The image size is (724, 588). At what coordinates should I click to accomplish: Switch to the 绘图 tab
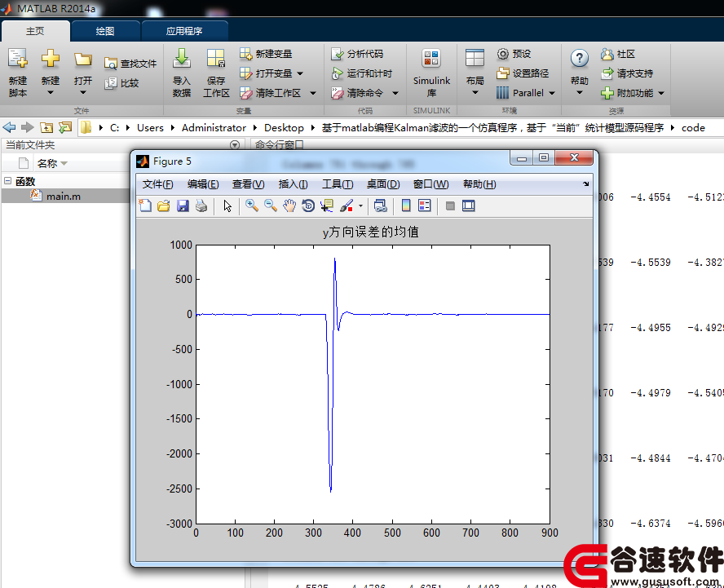[105, 31]
